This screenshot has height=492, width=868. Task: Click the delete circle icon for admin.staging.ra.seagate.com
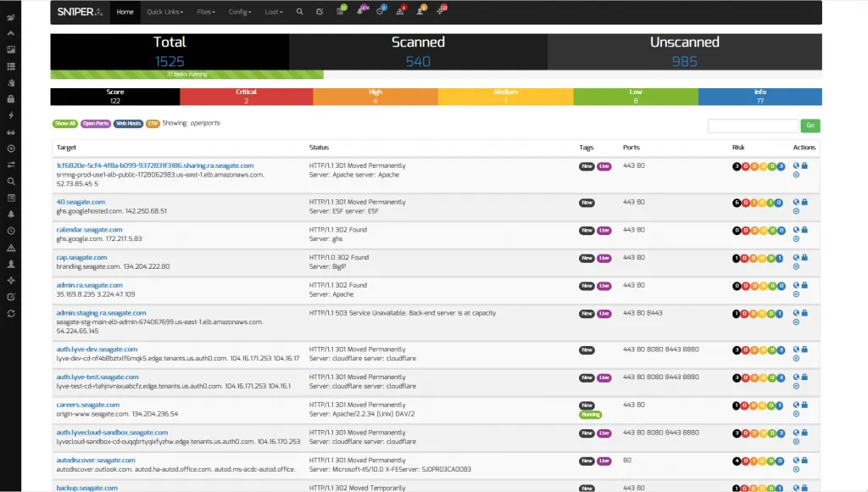coord(796,321)
